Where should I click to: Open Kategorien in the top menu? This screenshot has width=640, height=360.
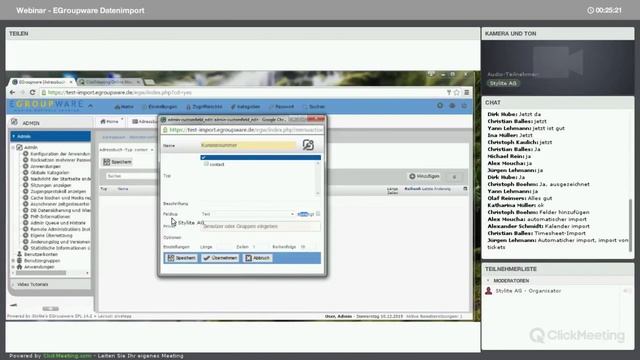point(245,107)
